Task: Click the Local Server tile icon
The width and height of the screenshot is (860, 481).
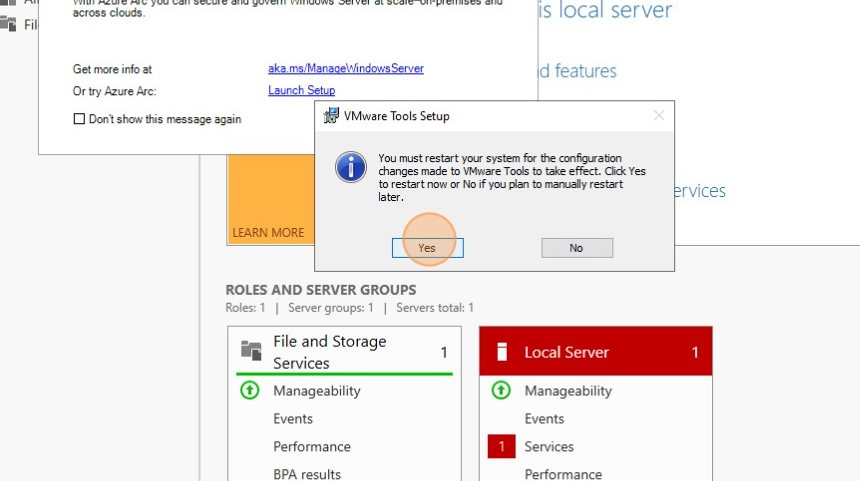Action: pos(502,352)
